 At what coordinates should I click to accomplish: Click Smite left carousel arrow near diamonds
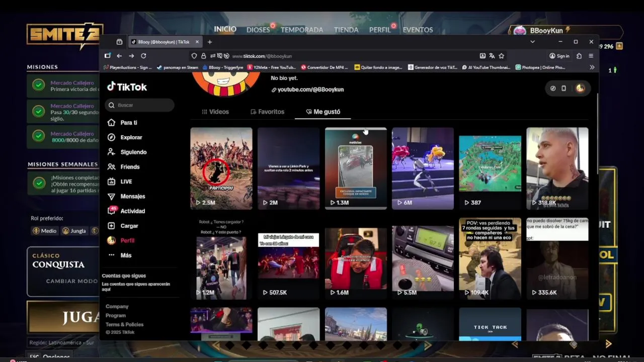pyautogui.click(x=216, y=345)
